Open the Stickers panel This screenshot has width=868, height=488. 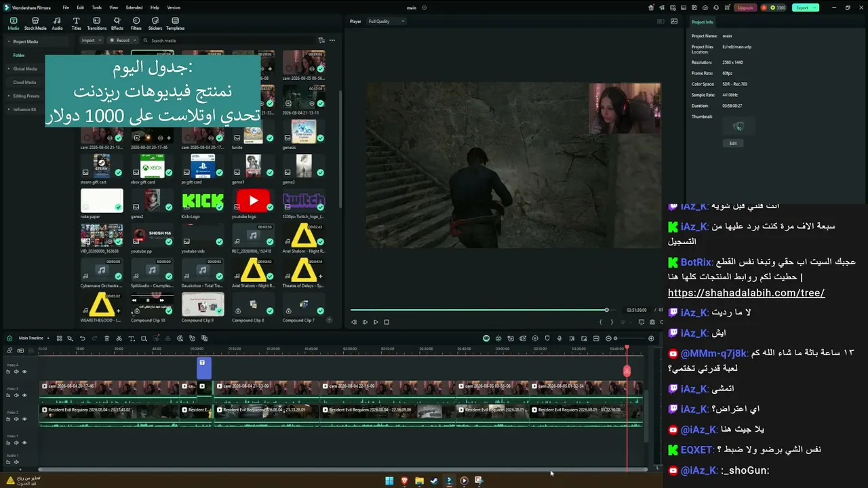click(x=155, y=24)
